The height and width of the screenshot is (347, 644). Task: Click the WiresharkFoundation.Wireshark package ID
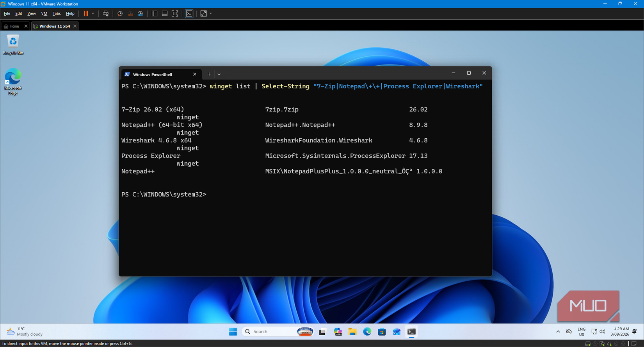click(318, 140)
